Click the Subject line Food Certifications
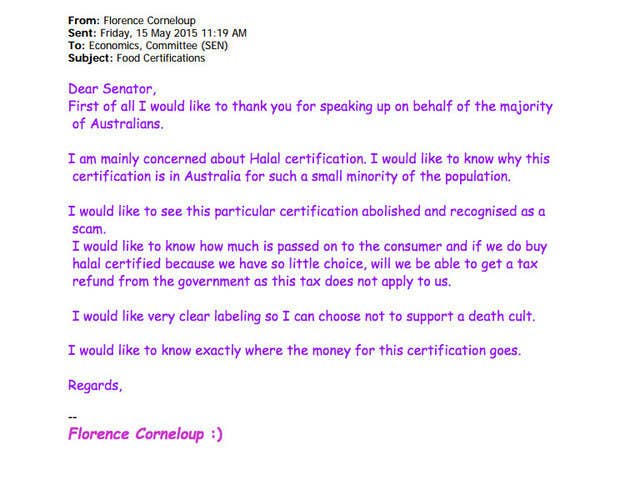625x479 pixels. point(160,59)
